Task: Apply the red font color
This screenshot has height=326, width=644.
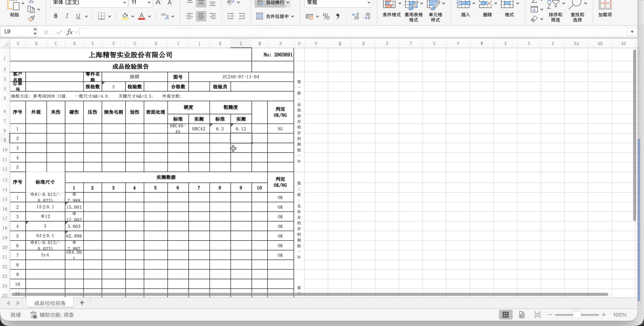Action: click(x=142, y=16)
